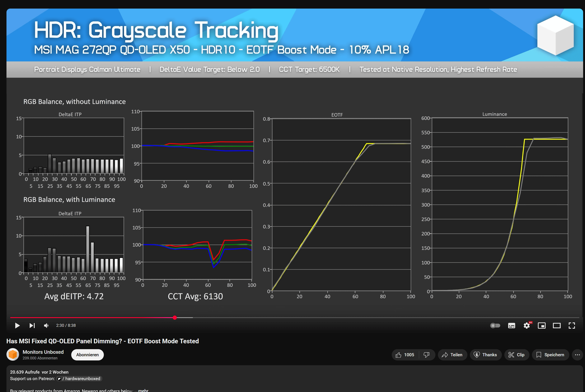Open Monitors Unboxed channel name link
Viewport: 585px width, 392px height.
click(43, 352)
